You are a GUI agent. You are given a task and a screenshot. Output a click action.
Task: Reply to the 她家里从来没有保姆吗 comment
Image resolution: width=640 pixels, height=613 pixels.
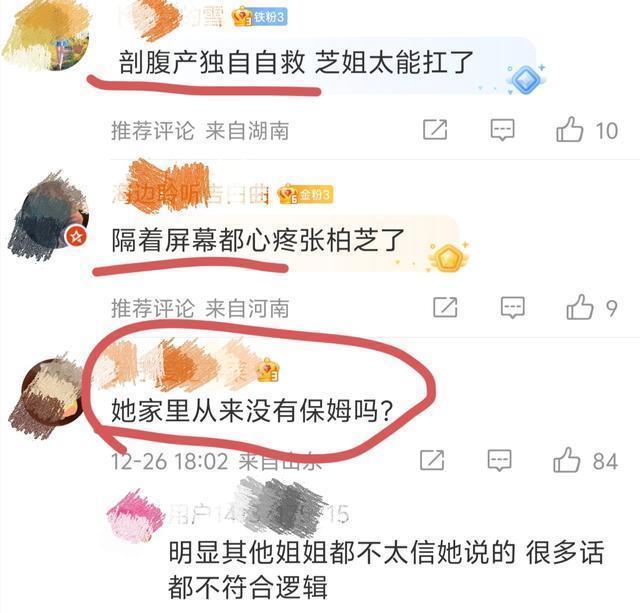click(499, 460)
